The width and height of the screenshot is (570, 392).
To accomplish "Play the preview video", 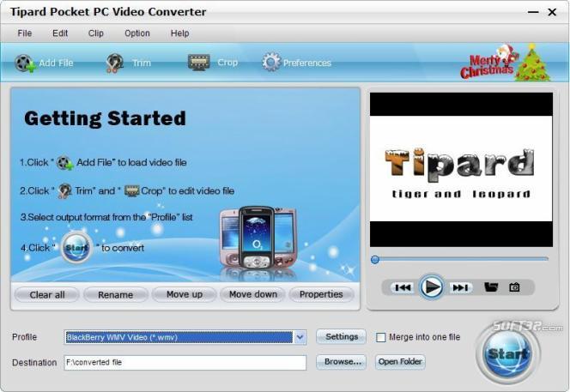I will pos(432,287).
